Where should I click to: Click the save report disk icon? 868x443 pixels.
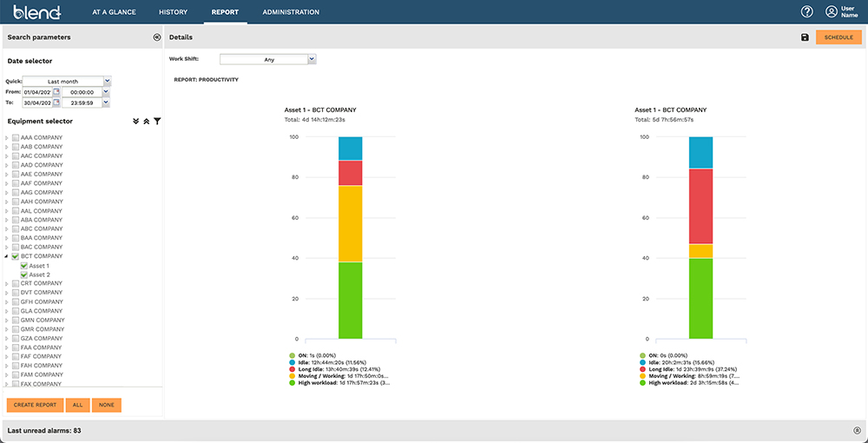point(805,37)
